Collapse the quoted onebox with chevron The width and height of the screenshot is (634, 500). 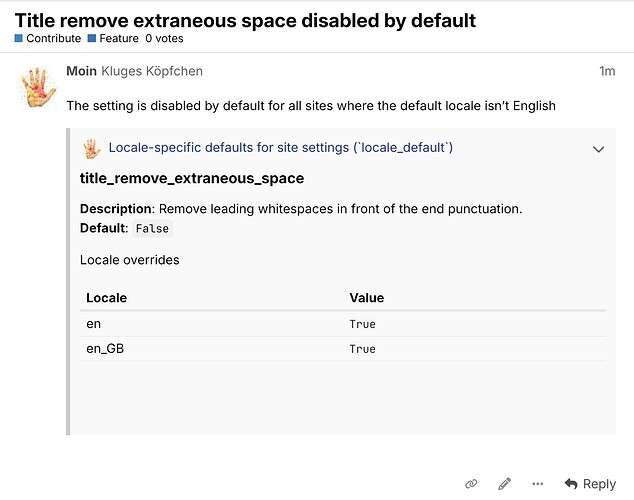(x=598, y=149)
